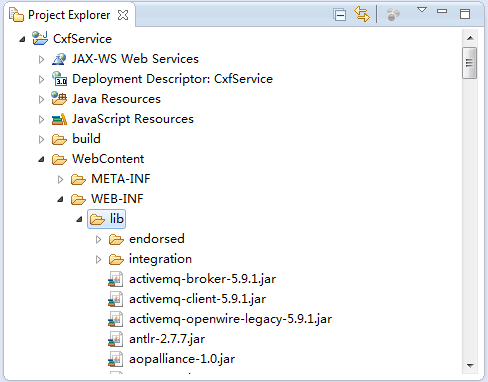The image size is (488, 382).
Task: Expand the endorsed folder
Action: [x=98, y=239]
